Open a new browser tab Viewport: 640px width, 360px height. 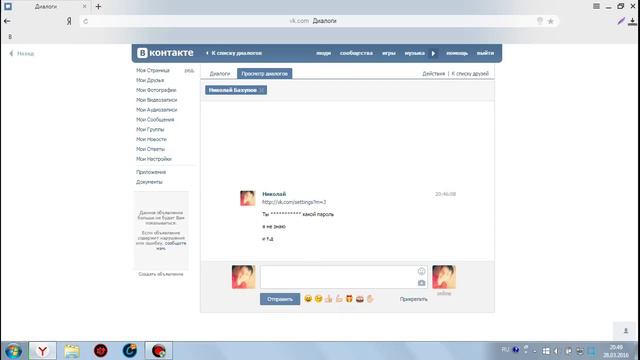coord(98,7)
